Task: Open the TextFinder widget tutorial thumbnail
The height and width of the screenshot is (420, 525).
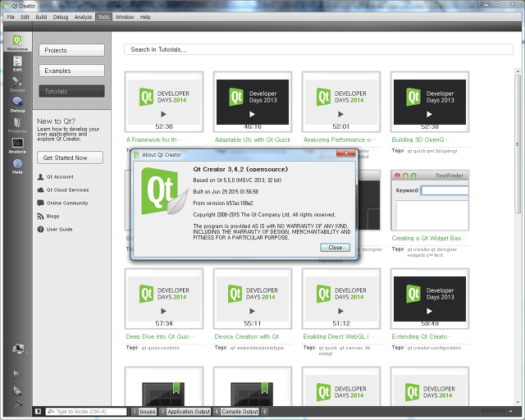Action: tap(430, 200)
